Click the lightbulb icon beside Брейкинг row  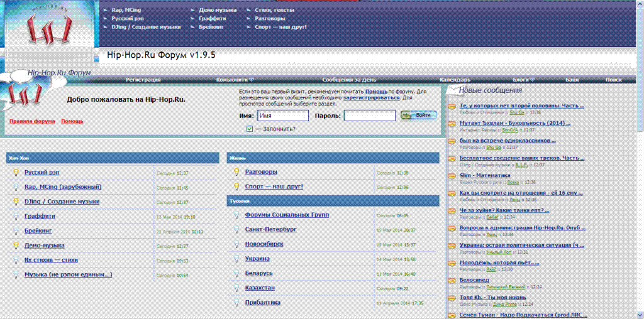point(16,231)
